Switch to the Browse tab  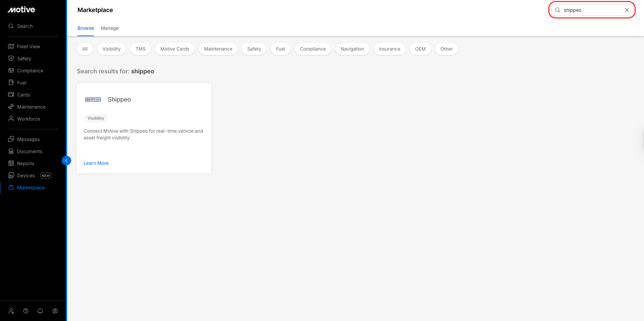tap(86, 28)
